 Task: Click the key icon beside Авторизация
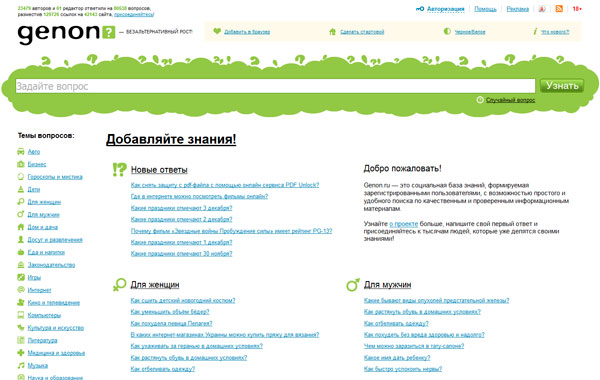[x=420, y=8]
